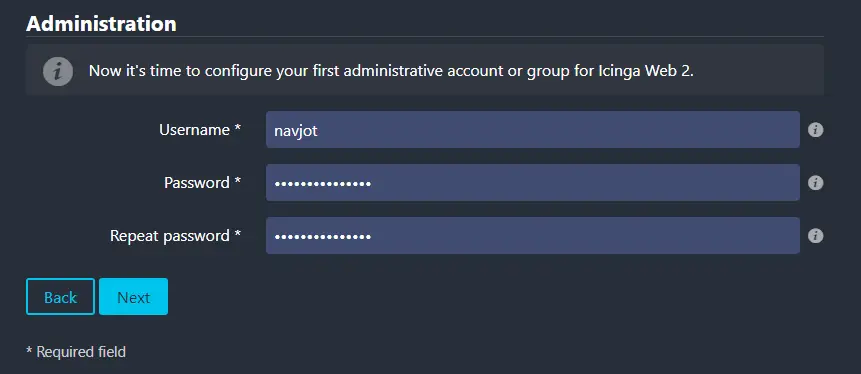Go back with the Back button
Screen dimensions: 861x374
60,297
